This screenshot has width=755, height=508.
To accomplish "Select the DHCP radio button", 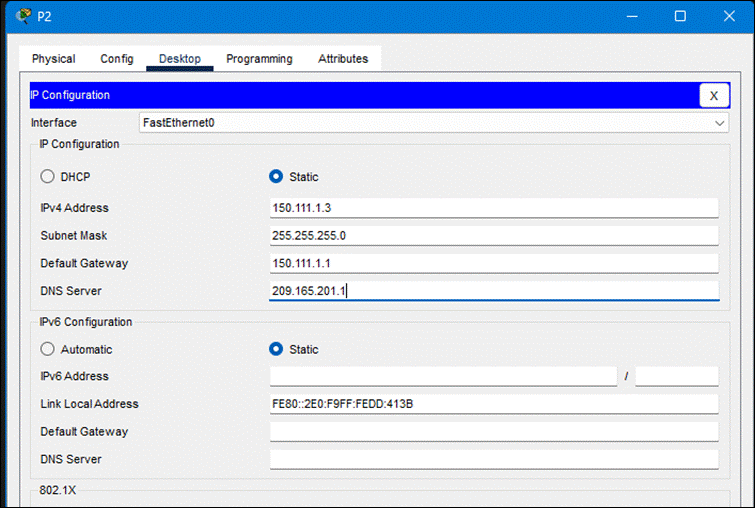I will point(47,177).
